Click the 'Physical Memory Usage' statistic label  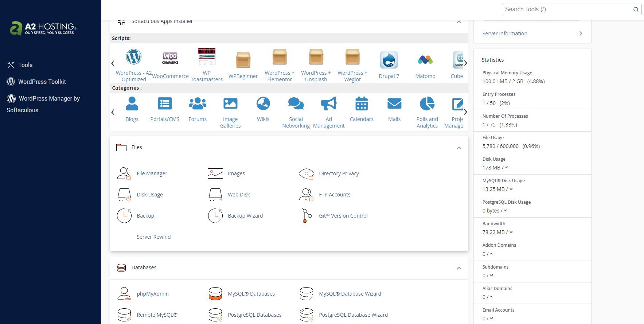point(507,73)
